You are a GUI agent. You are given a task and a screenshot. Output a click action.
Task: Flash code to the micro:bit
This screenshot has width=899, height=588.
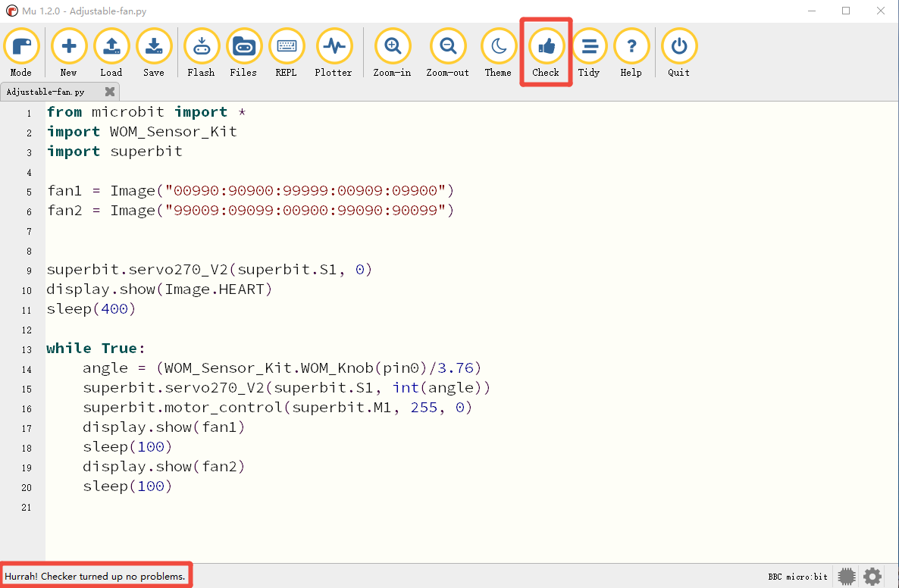pyautogui.click(x=201, y=53)
